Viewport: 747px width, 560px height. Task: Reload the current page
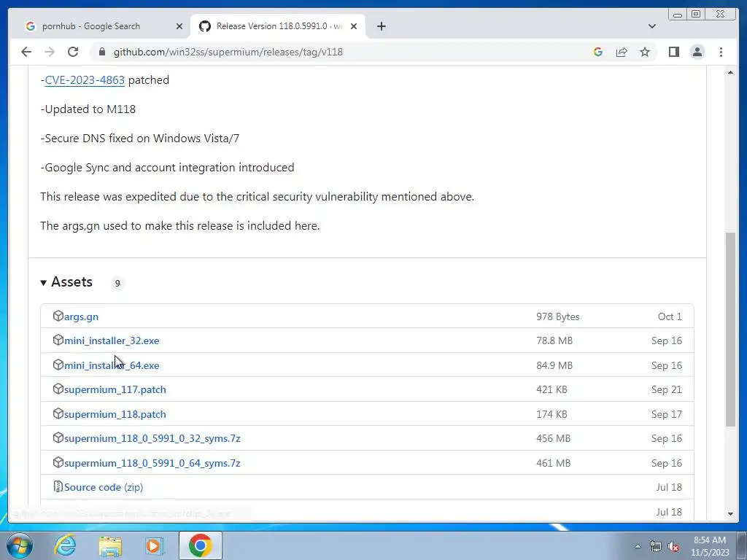[x=73, y=52]
